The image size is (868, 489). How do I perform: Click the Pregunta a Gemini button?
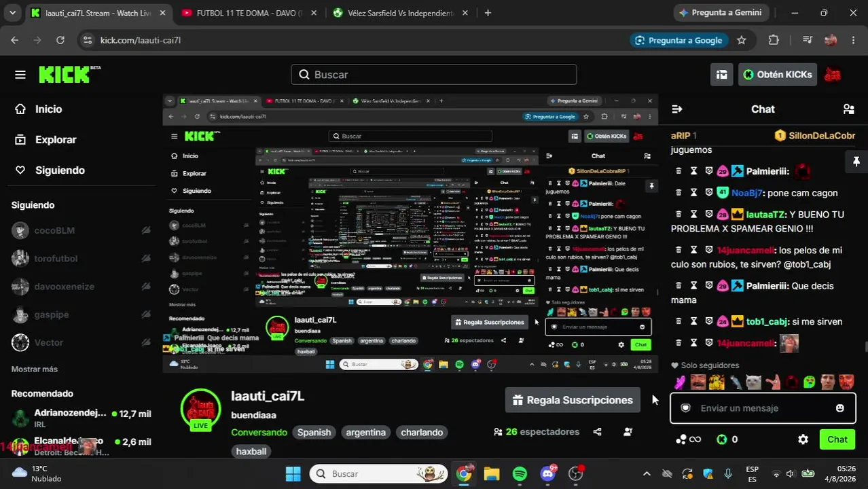(x=721, y=13)
